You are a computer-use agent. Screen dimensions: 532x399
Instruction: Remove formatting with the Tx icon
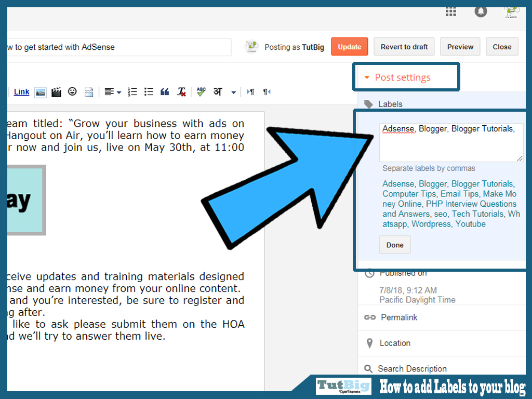(181, 92)
